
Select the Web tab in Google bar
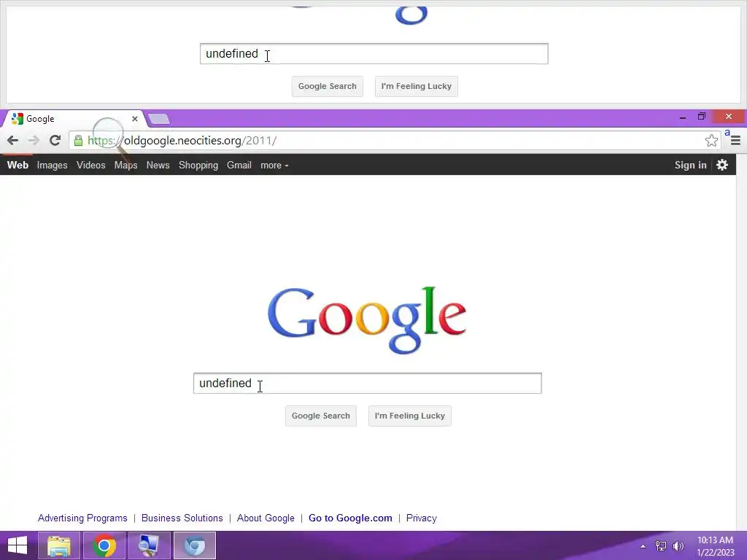[x=18, y=166]
